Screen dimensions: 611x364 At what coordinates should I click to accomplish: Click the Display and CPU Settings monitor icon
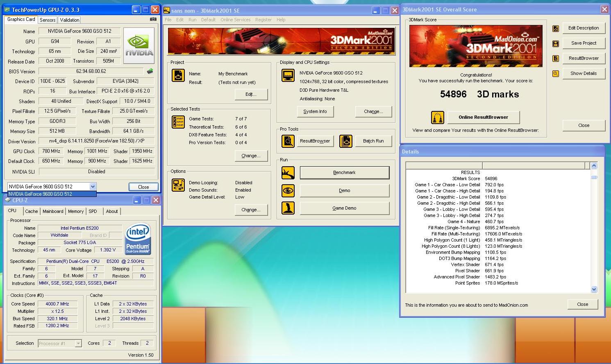[x=288, y=75]
